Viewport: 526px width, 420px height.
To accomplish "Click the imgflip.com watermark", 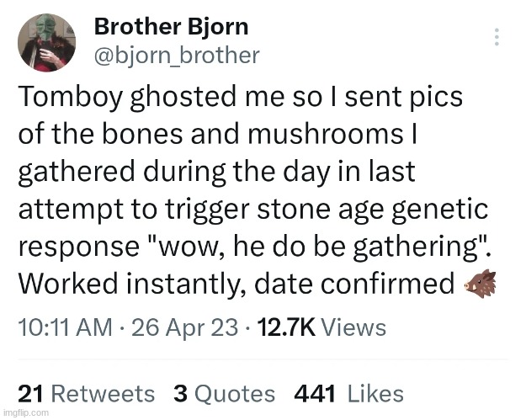I will click(x=25, y=412).
